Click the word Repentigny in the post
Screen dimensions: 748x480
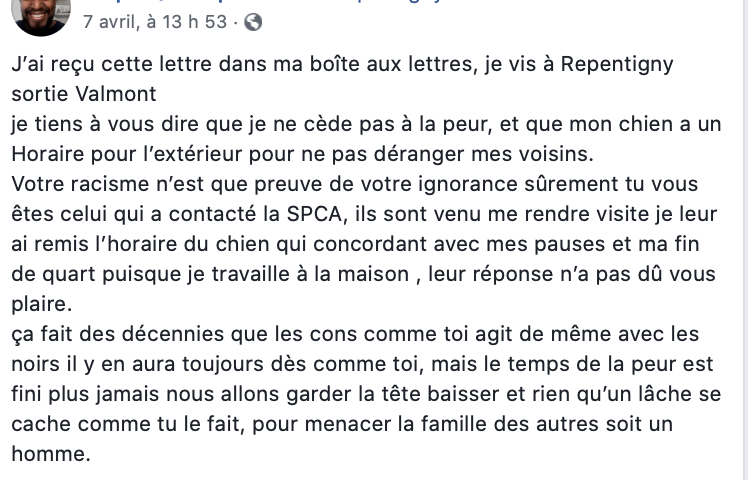click(x=617, y=64)
